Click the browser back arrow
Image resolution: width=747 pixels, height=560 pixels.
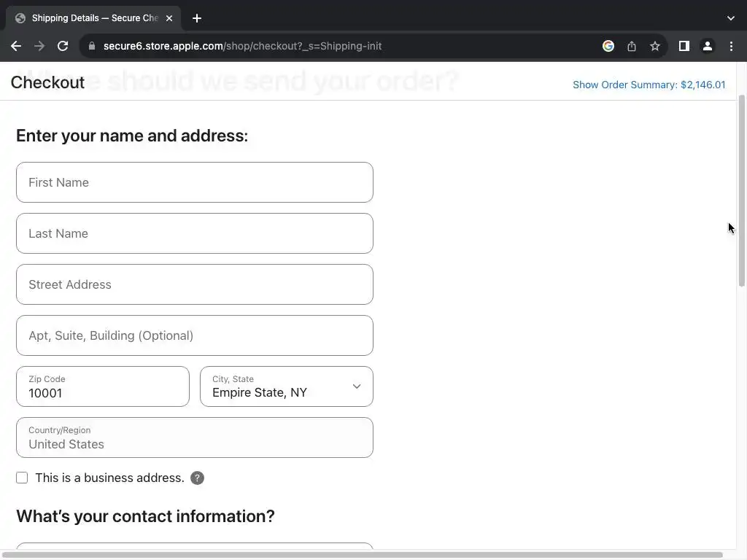click(16, 46)
